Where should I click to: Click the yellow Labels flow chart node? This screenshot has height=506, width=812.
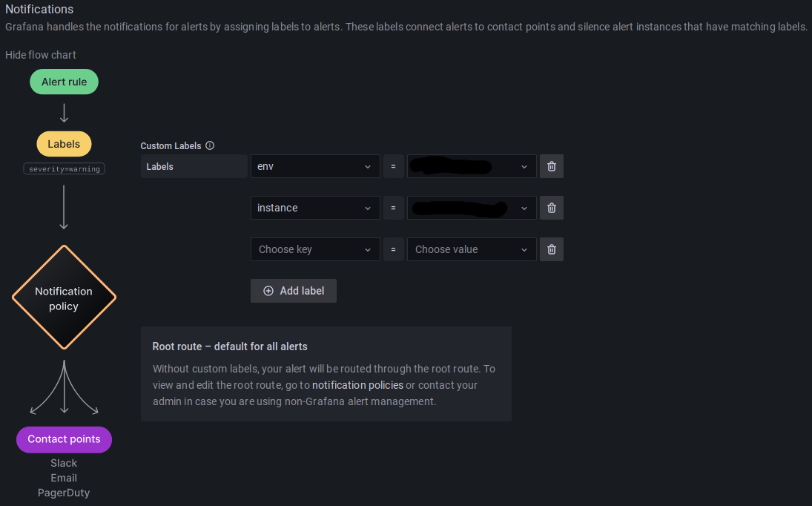click(x=64, y=144)
